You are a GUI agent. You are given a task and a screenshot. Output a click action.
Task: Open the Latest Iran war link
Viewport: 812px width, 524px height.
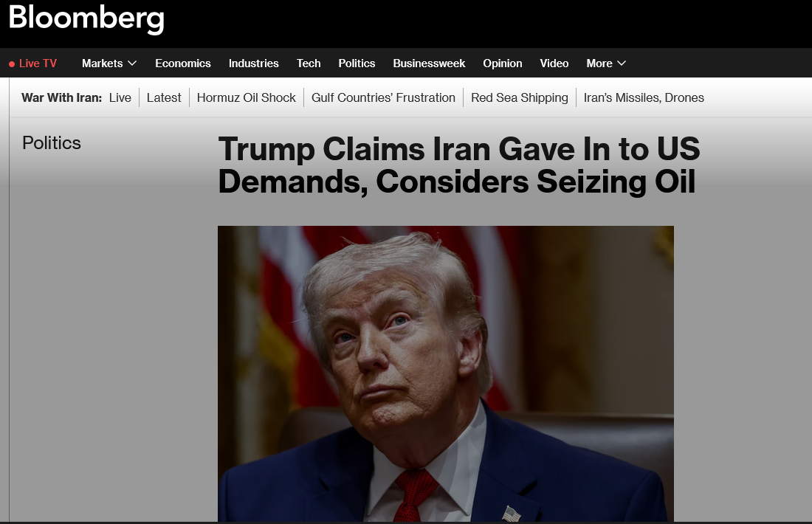tap(164, 97)
